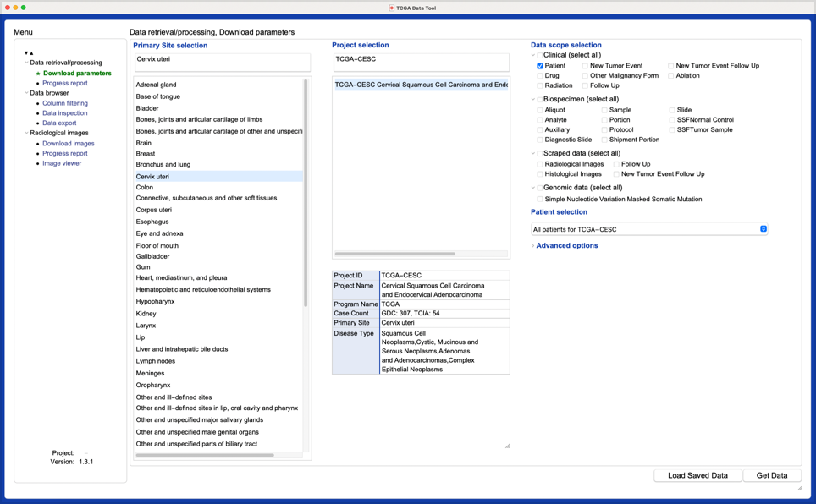The height and width of the screenshot is (504, 816).
Task: Select Column filtering in the menu
Action: (x=65, y=102)
